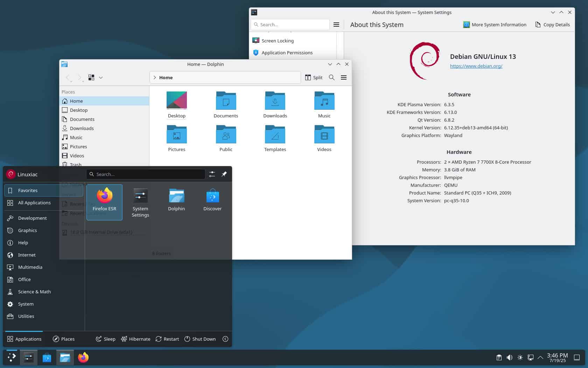Click the breadcrumb chevron before Home
The image size is (588, 368).
154,77
